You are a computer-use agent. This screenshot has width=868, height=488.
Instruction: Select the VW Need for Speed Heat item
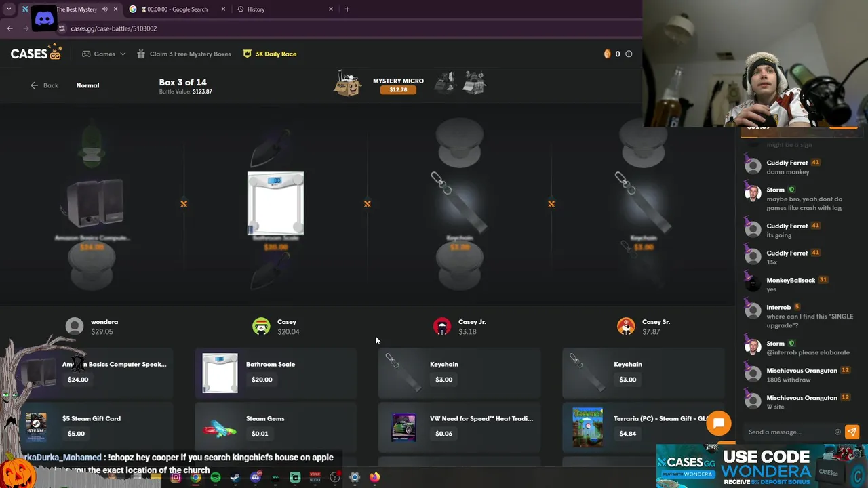click(x=459, y=426)
